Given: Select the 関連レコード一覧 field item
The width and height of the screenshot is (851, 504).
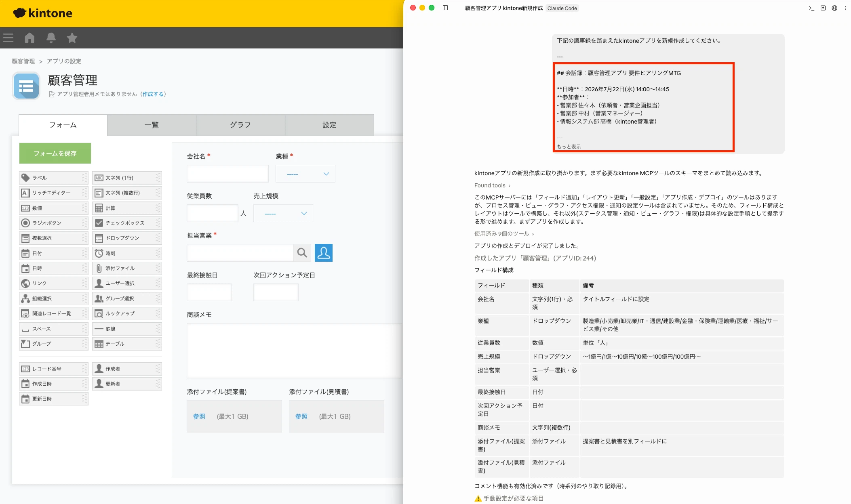Looking at the screenshot, I should pos(53,313).
